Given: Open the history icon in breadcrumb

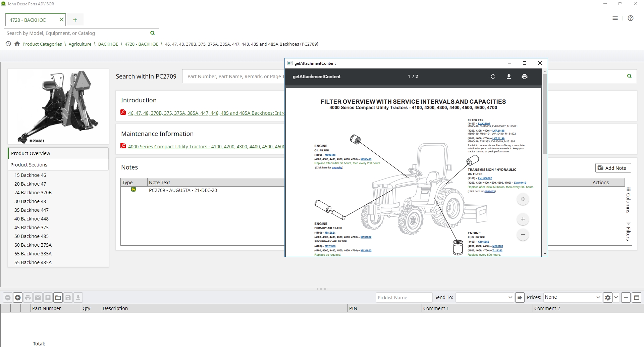Looking at the screenshot, I should click(8, 44).
